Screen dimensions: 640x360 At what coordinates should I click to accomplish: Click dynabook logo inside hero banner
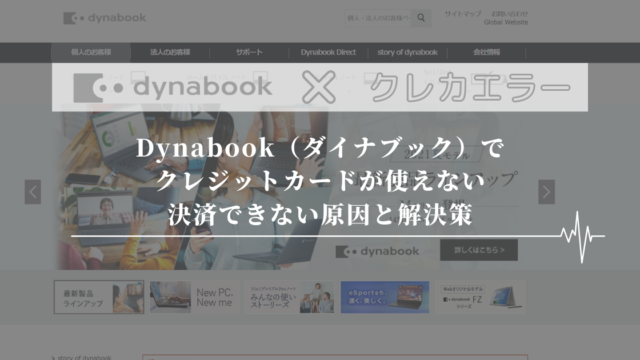pyautogui.click(x=377, y=251)
